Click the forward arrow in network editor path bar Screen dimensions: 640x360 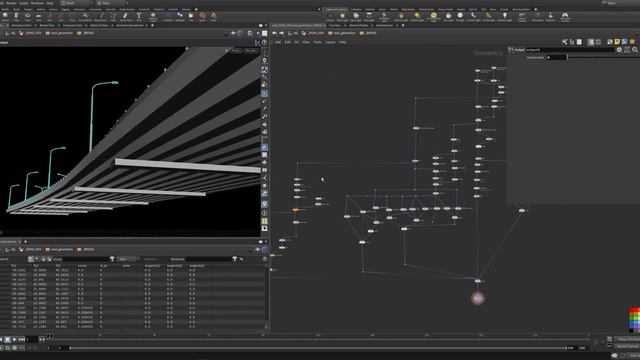[281, 33]
